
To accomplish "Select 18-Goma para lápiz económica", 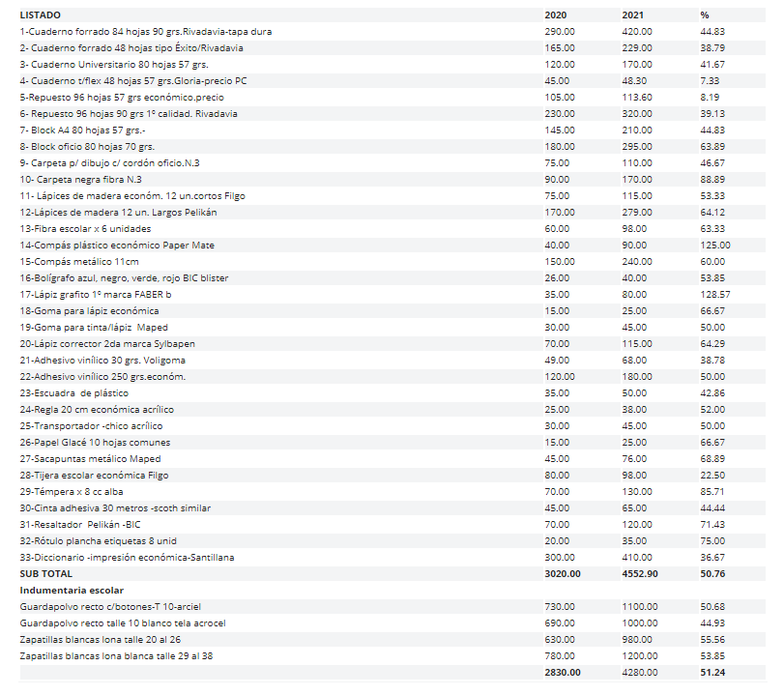I will (x=392, y=311).
